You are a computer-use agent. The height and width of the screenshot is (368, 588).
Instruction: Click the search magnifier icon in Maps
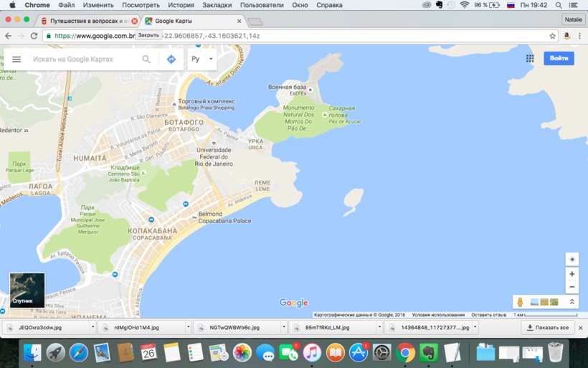point(146,60)
